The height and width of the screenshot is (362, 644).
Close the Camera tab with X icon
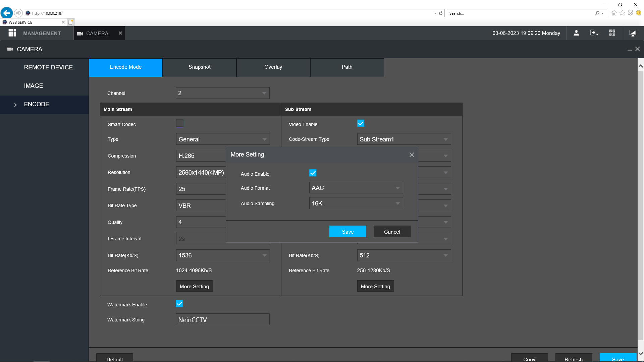click(120, 33)
